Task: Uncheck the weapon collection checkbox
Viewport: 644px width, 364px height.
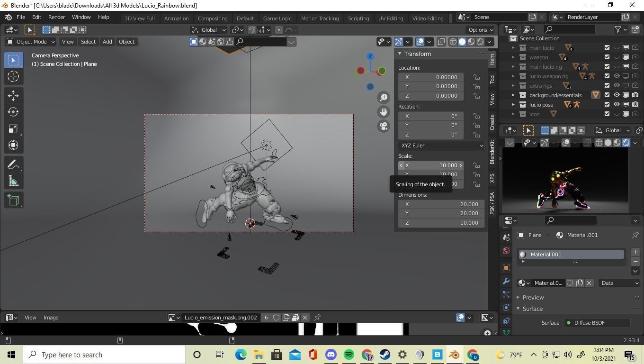Action: point(607,57)
